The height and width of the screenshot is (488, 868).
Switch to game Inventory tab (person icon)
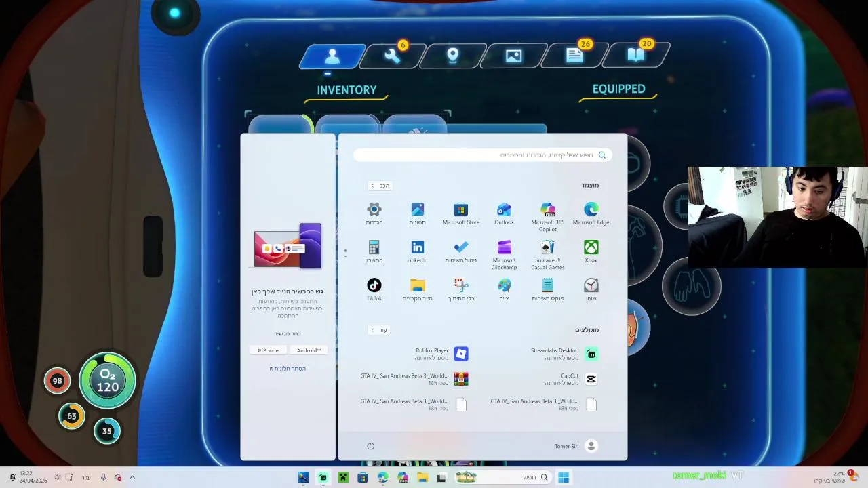click(332, 56)
